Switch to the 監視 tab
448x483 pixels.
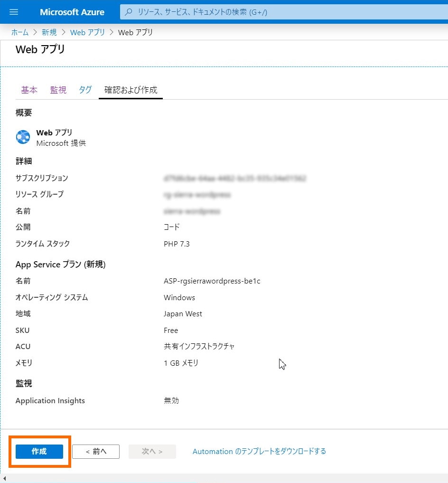point(58,90)
